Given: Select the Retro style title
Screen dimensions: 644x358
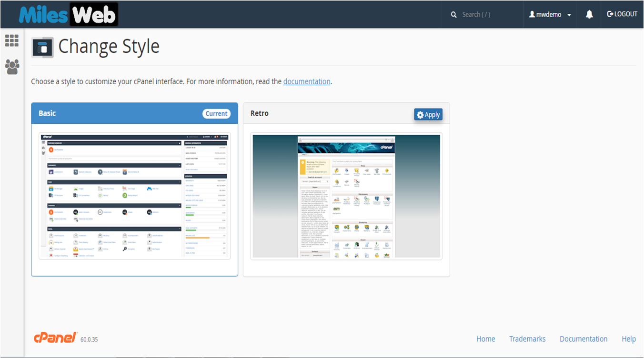Looking at the screenshot, I should coord(260,113).
